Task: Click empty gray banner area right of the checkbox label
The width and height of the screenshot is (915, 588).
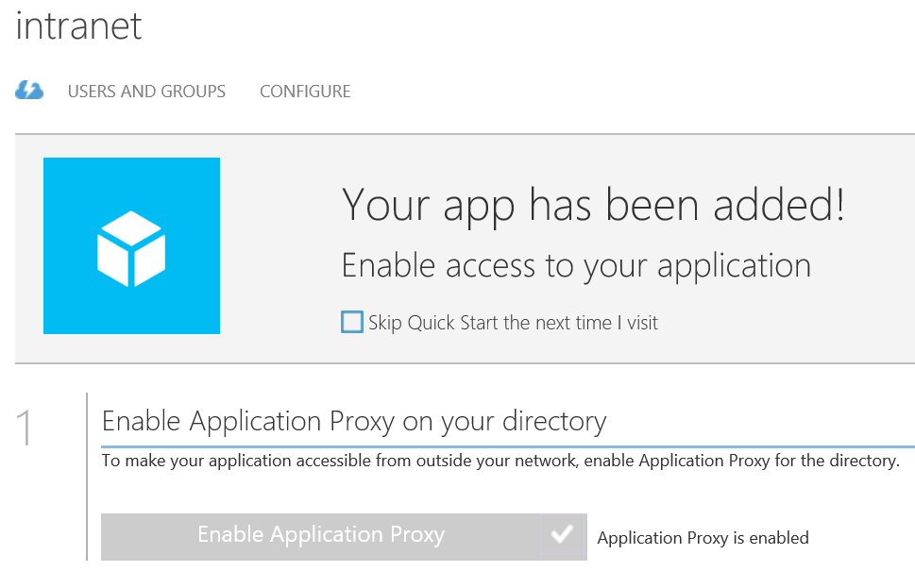Action: pyautogui.click(x=784, y=323)
